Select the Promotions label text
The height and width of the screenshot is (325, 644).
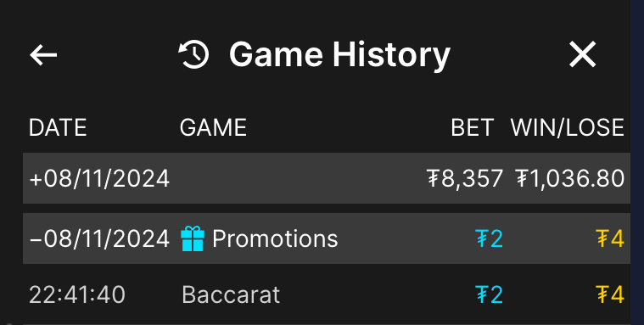click(275, 238)
